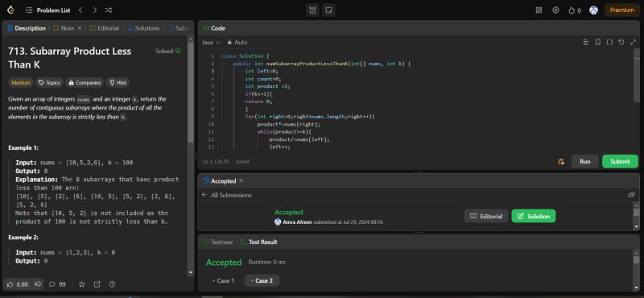The height and width of the screenshot is (298, 644).
Task: Close the Note tab
Action: click(x=80, y=28)
